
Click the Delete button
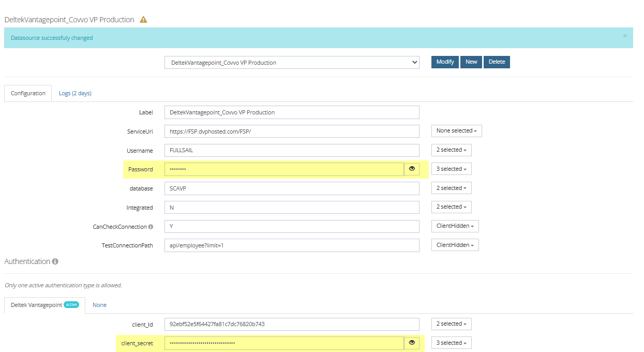(x=497, y=62)
